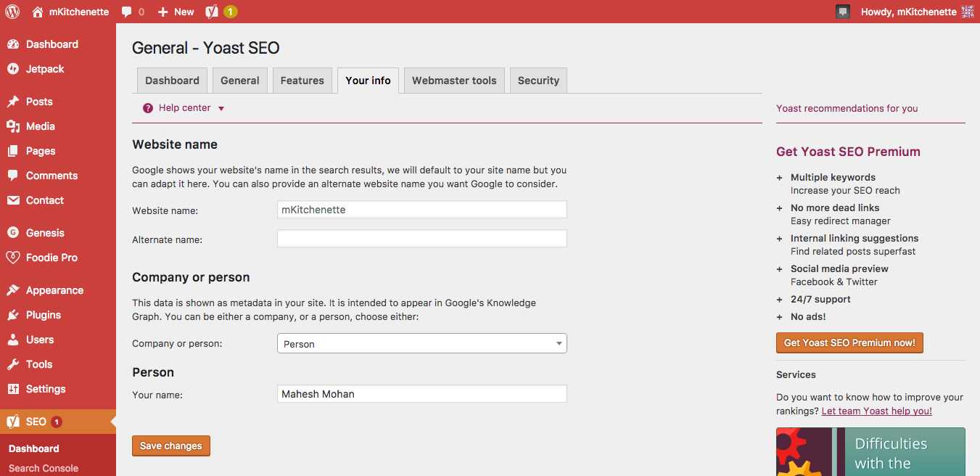Open the Company or person dropdown
This screenshot has height=476, width=980.
click(x=421, y=344)
